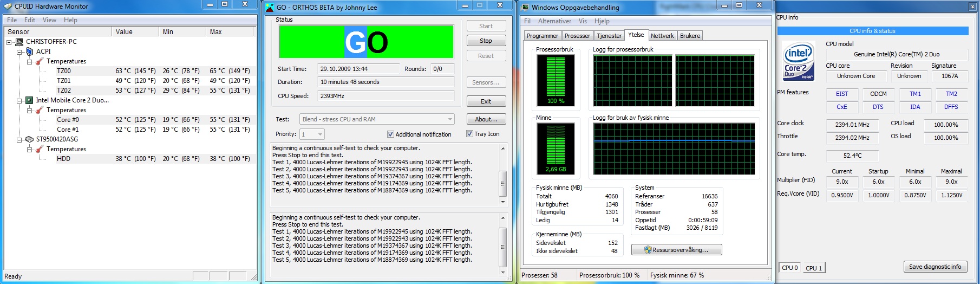This screenshot has width=980, height=284.
Task: Open the Edit menu in Hardware Monitor
Action: click(x=30, y=20)
